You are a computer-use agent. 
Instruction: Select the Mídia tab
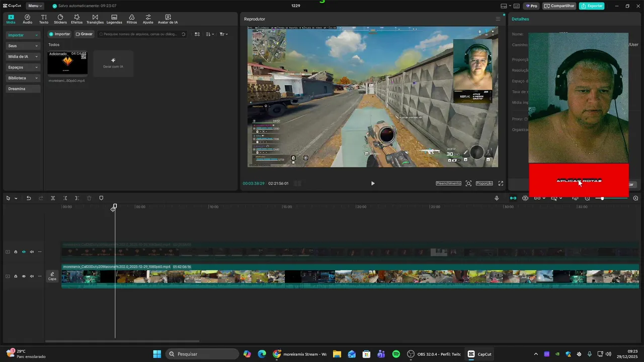click(11, 19)
